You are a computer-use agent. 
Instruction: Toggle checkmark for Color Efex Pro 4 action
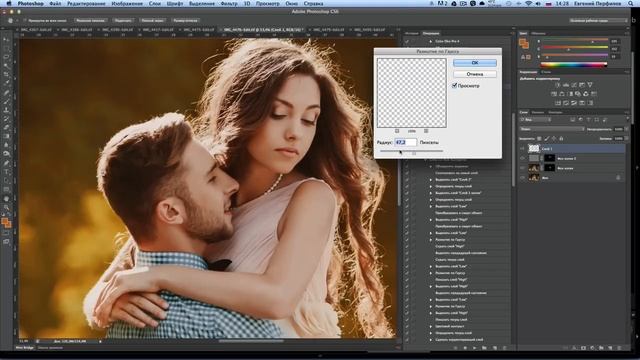(x=407, y=41)
